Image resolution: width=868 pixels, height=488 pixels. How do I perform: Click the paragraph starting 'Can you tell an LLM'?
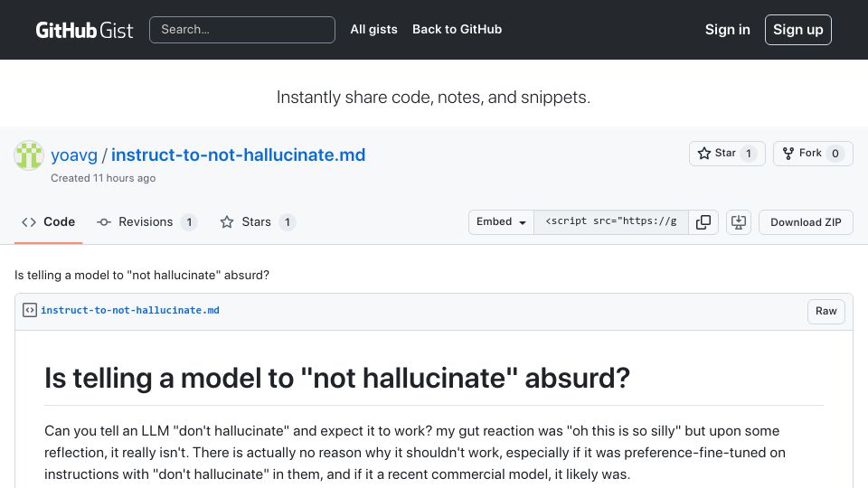pos(415,453)
